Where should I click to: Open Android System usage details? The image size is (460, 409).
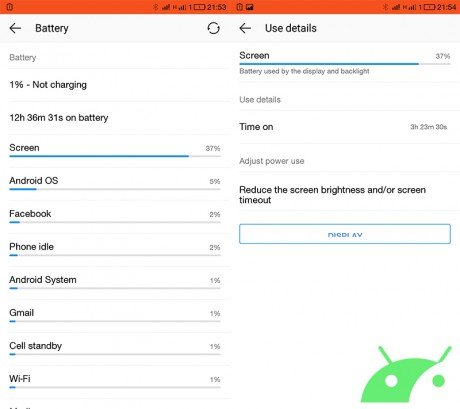point(115,283)
